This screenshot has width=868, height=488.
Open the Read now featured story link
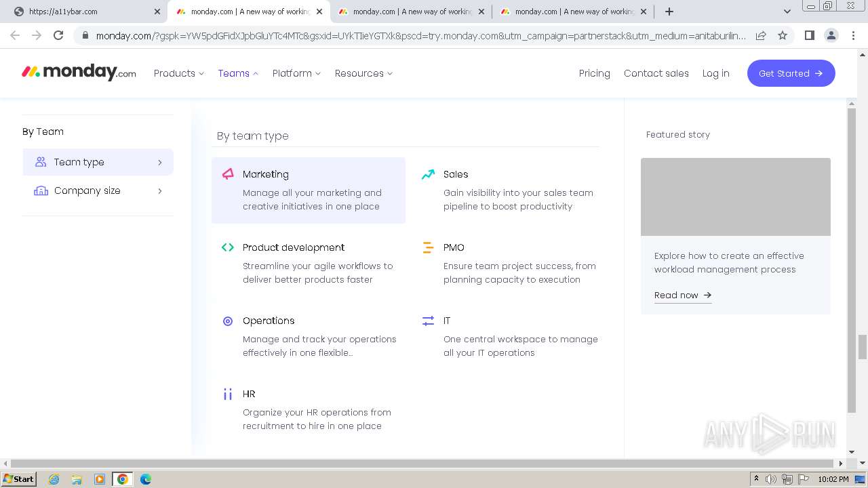click(x=683, y=295)
